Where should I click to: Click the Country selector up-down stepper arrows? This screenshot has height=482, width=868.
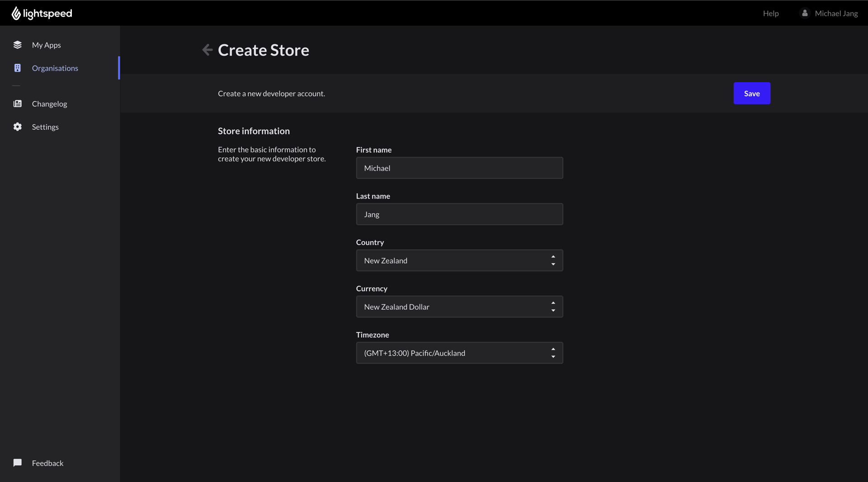(553, 260)
